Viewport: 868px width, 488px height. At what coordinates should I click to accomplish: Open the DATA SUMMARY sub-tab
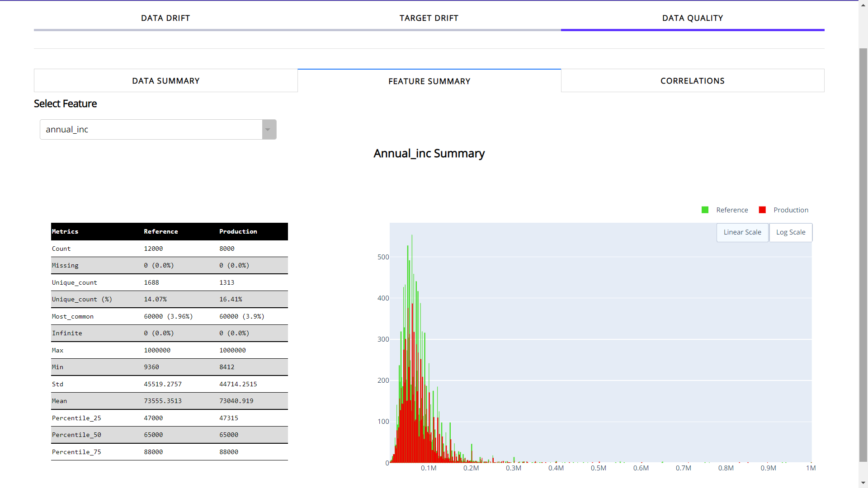pos(165,81)
